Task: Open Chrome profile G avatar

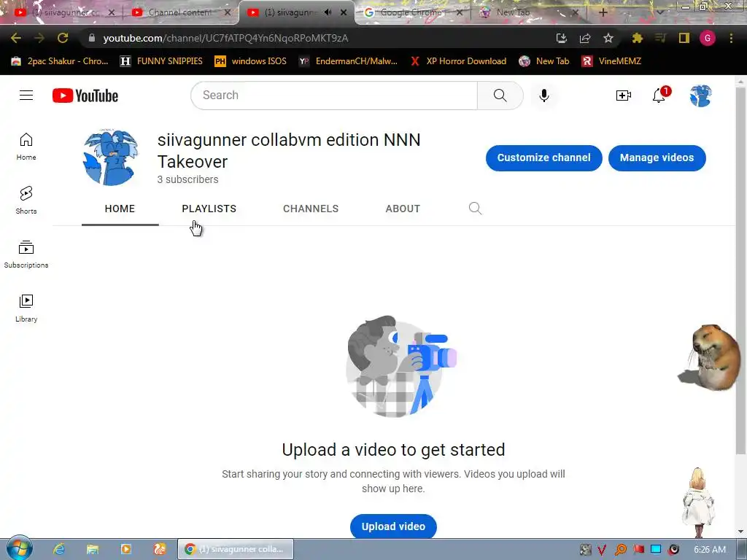Action: 708,38
